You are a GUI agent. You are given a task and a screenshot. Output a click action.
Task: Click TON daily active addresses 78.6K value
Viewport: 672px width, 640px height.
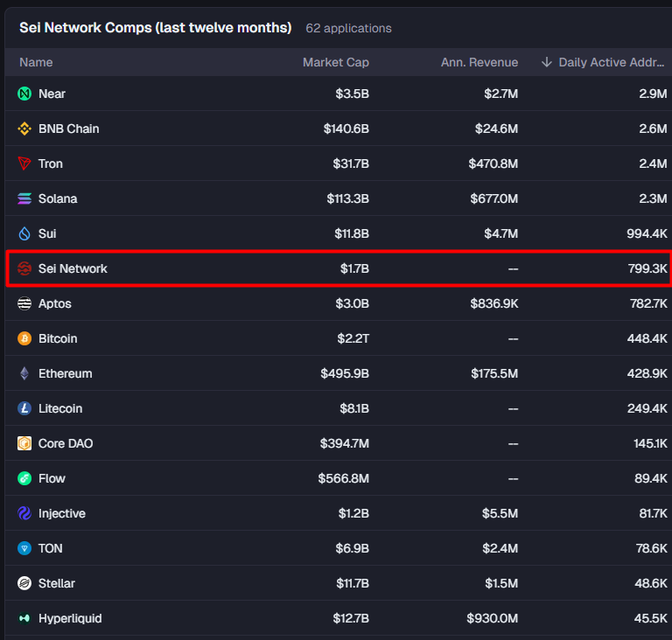coord(652,548)
